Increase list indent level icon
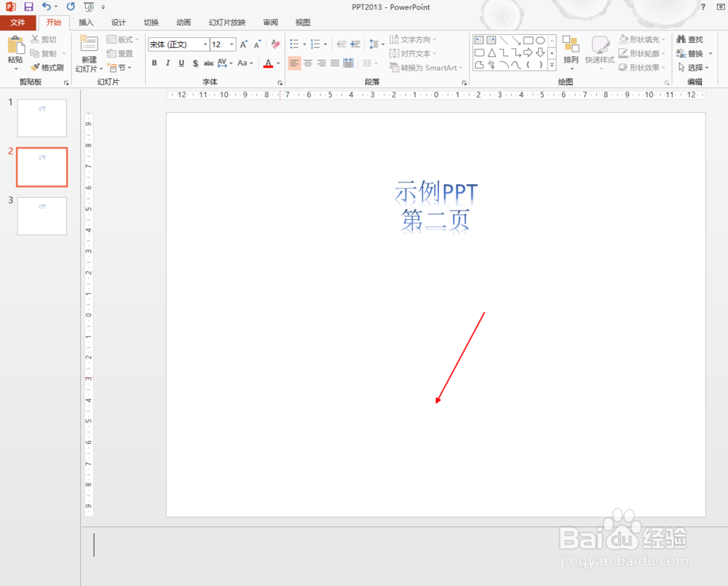Viewport: 728px width, 586px height. coord(355,44)
